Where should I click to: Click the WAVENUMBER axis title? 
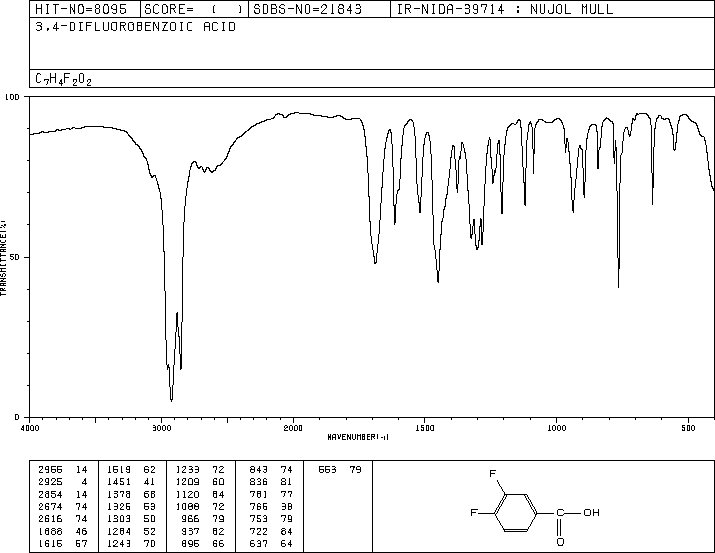358,437
